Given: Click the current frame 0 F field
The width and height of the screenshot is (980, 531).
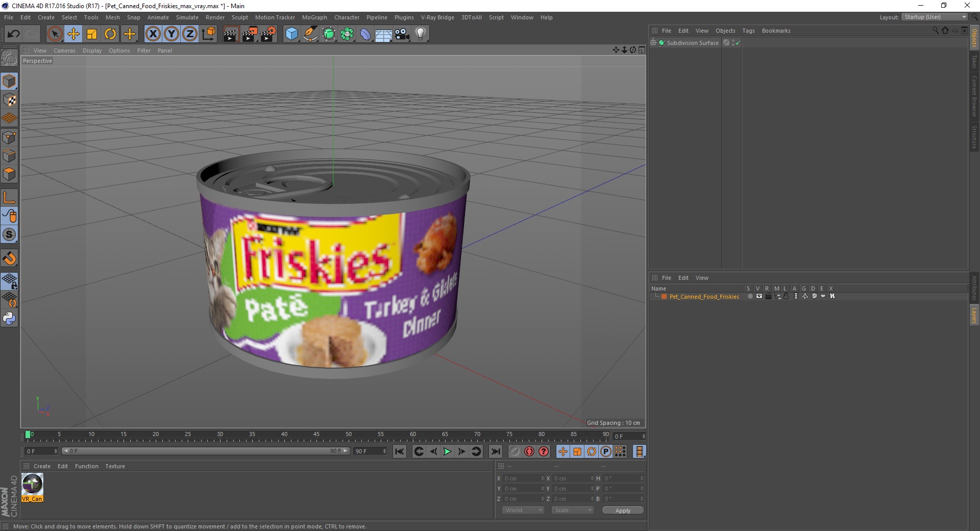Looking at the screenshot, I should click(x=41, y=451).
